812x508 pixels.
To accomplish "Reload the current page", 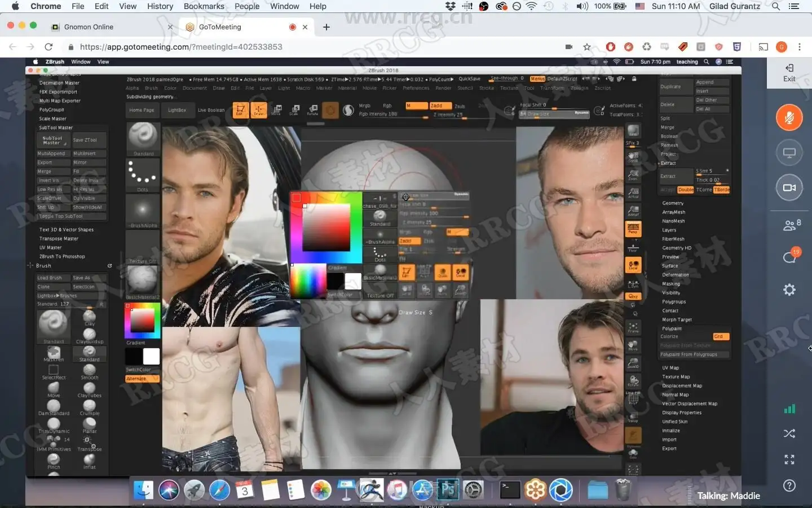I will click(48, 47).
